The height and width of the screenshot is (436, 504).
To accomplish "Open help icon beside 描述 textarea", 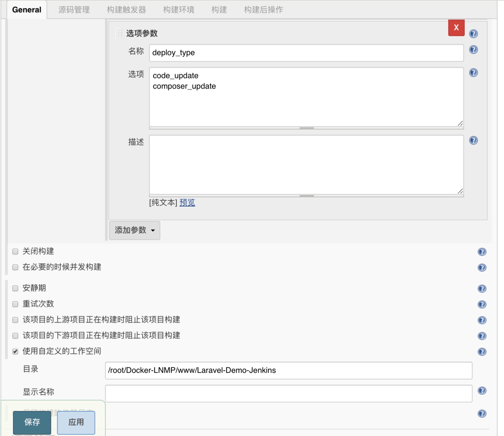I will click(x=473, y=141).
